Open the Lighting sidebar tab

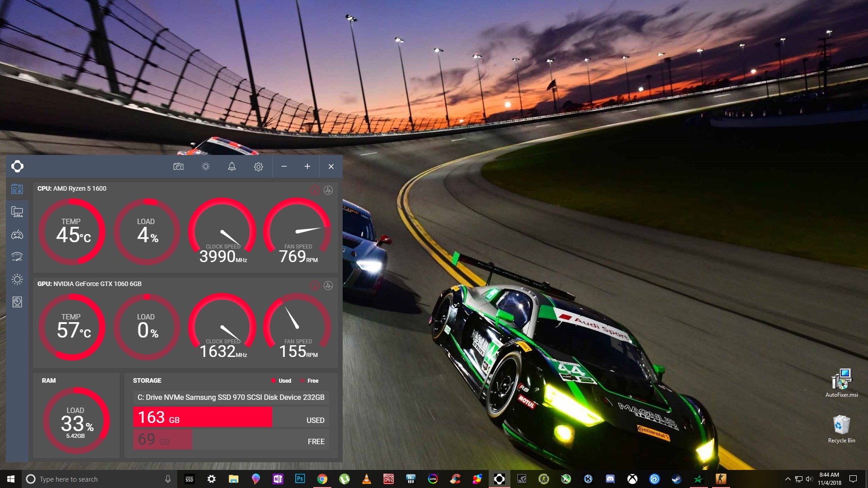[x=17, y=279]
